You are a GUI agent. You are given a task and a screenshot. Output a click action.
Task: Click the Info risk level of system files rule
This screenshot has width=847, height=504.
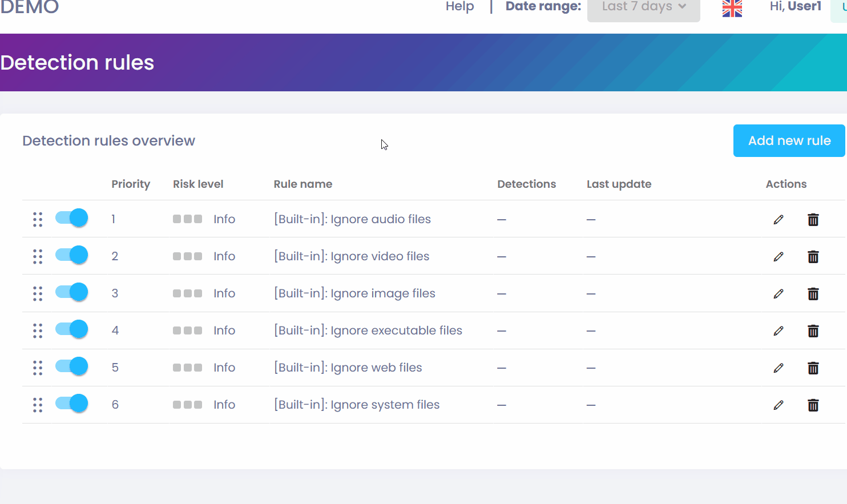click(x=224, y=405)
